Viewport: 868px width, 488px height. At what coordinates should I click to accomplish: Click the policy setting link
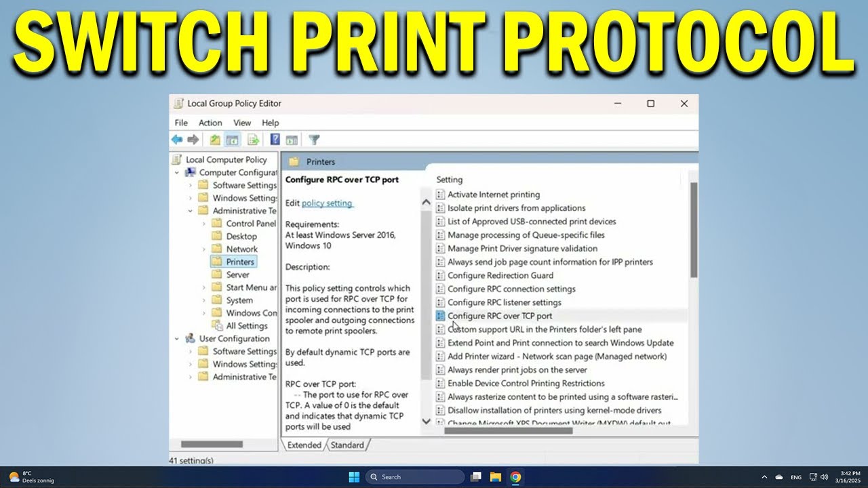coord(327,203)
